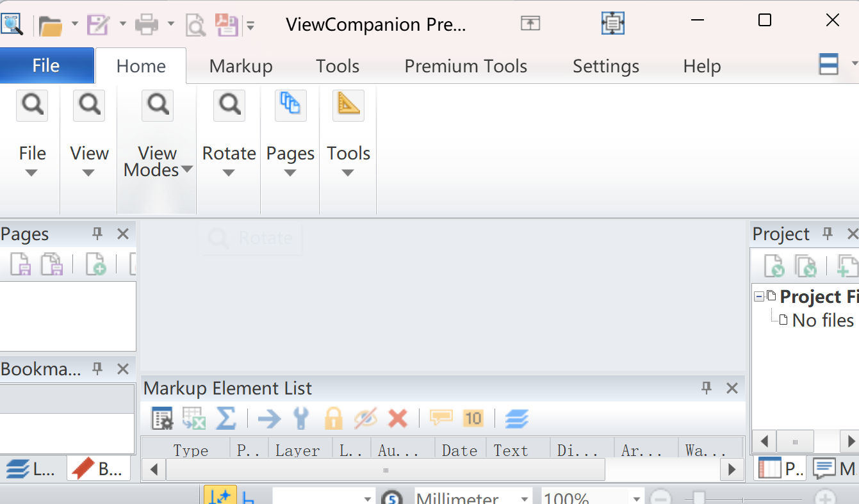Click the speech bubble comment icon
This screenshot has width=859, height=504.
pos(441,418)
